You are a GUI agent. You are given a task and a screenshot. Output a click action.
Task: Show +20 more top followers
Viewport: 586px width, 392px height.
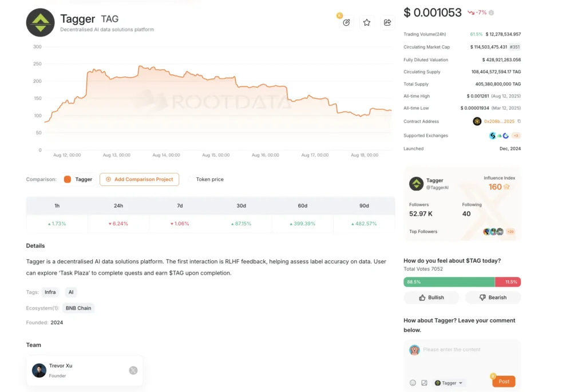(x=510, y=232)
